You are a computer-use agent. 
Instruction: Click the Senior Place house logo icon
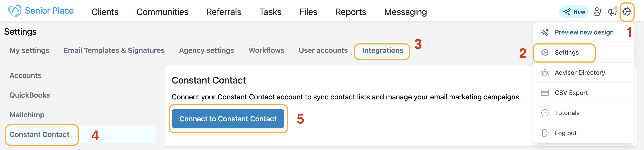click(x=15, y=11)
